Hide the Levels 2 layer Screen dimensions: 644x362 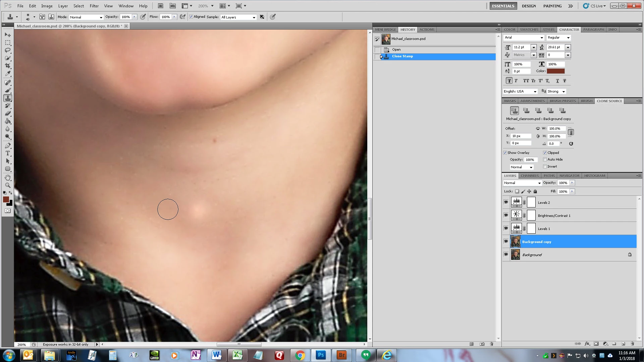tap(506, 202)
